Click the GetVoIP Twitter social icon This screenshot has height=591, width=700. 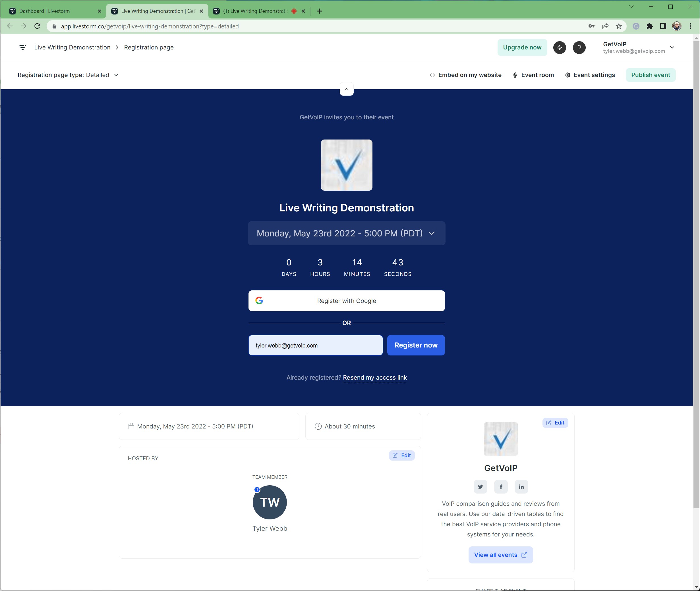[x=480, y=486]
